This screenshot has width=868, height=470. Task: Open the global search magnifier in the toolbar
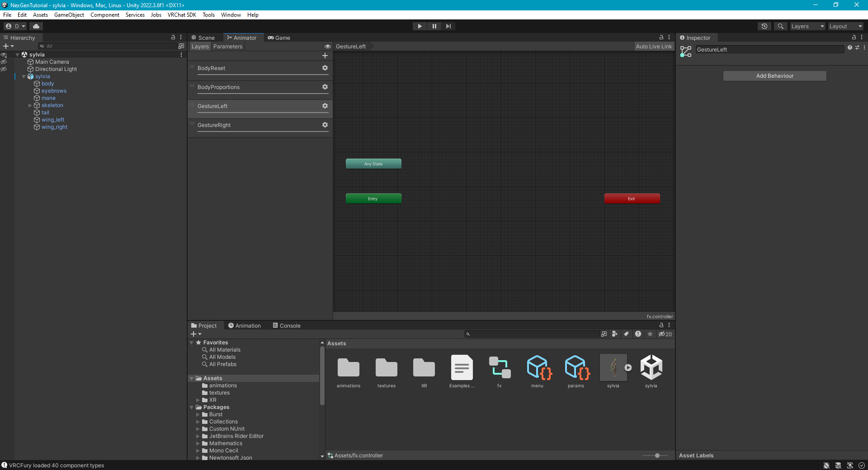click(x=780, y=26)
